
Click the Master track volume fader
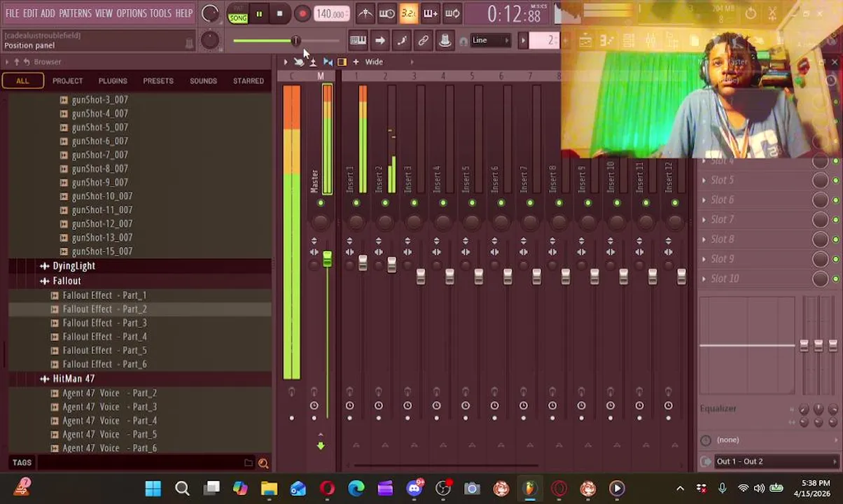click(327, 260)
